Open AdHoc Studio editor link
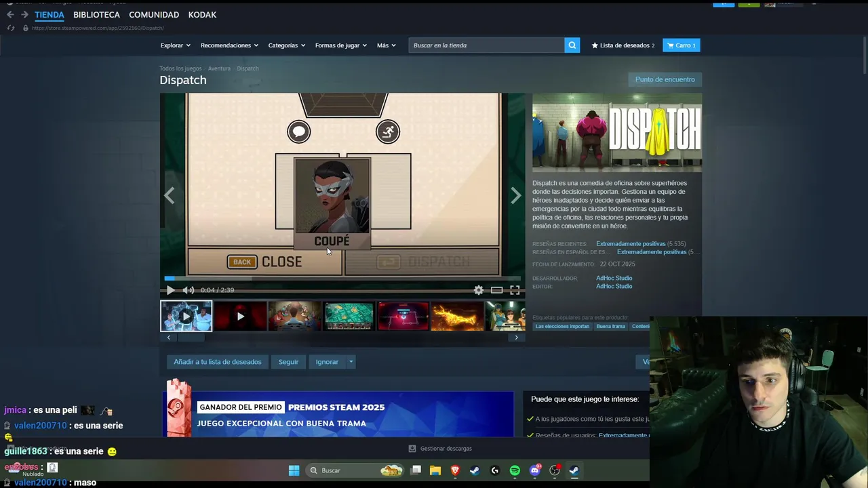 click(614, 286)
